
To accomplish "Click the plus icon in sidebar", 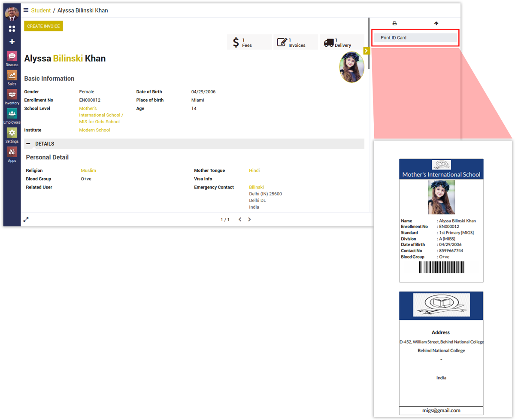I will [x=12, y=42].
